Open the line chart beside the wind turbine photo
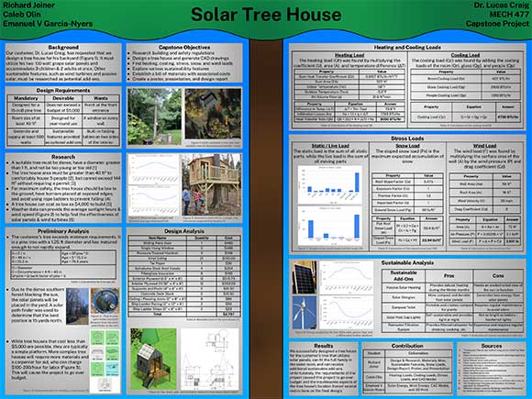 pos(347,313)
